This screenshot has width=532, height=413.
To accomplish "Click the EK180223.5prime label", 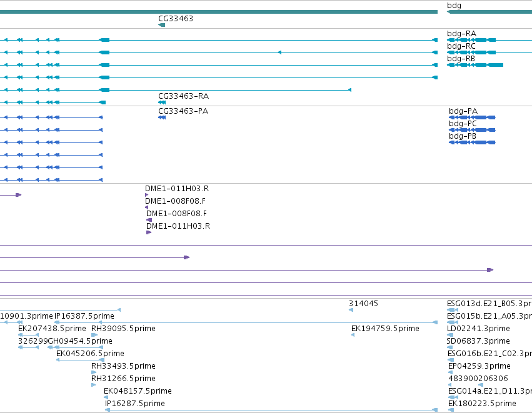I will click(482, 404).
